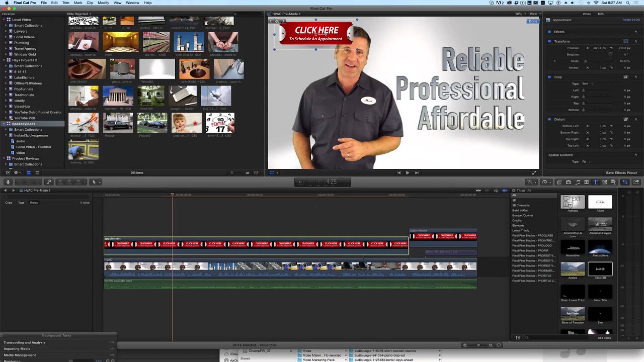Reset the Transform parameters

click(636, 41)
